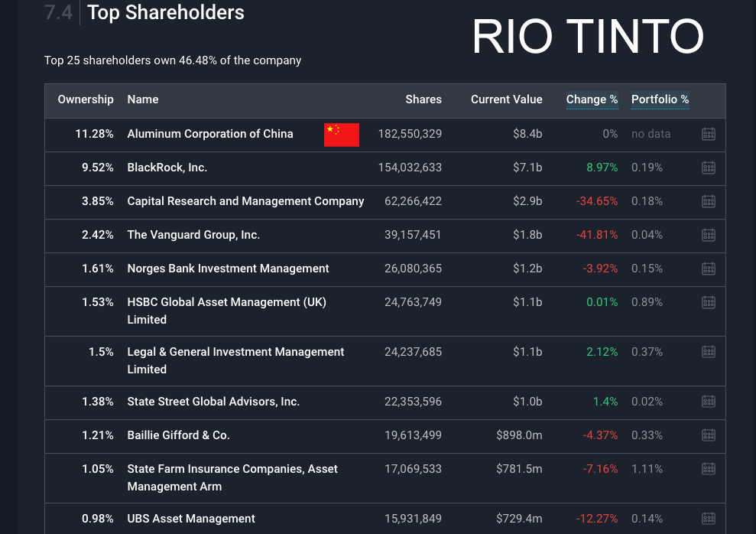Viewport: 756px width, 534px height.
Task: Click Baillie Gifford row calendar icon
Action: (x=708, y=435)
